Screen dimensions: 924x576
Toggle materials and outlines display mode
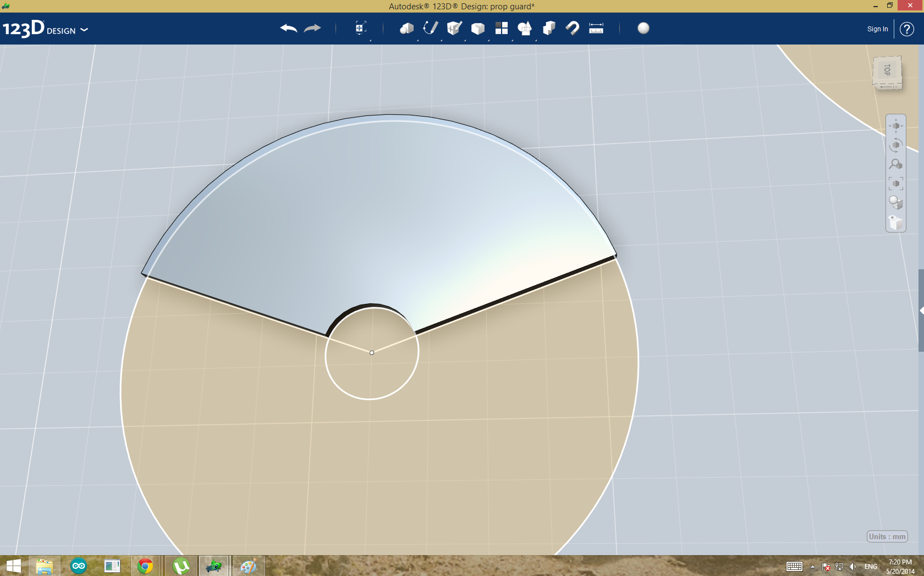coord(896,203)
